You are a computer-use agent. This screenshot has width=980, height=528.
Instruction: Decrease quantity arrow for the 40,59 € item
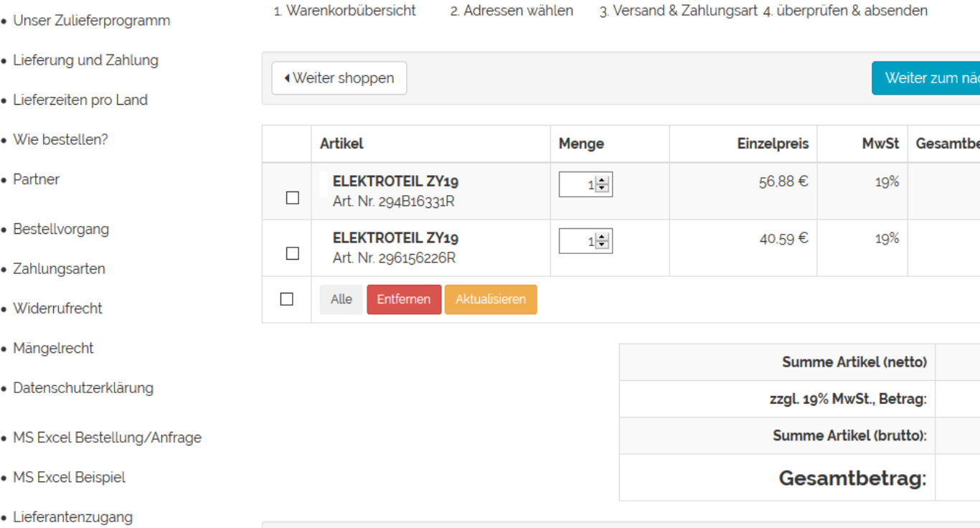[x=603, y=245]
